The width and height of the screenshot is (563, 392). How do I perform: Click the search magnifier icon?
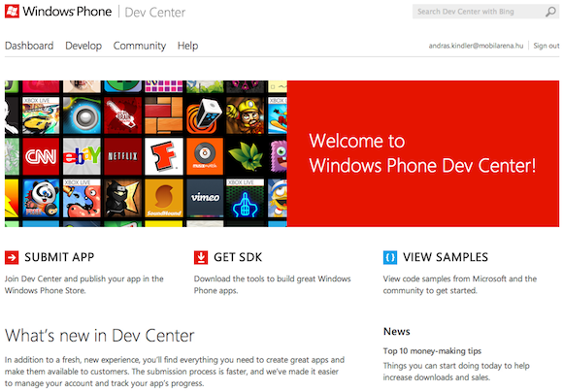coord(550,12)
